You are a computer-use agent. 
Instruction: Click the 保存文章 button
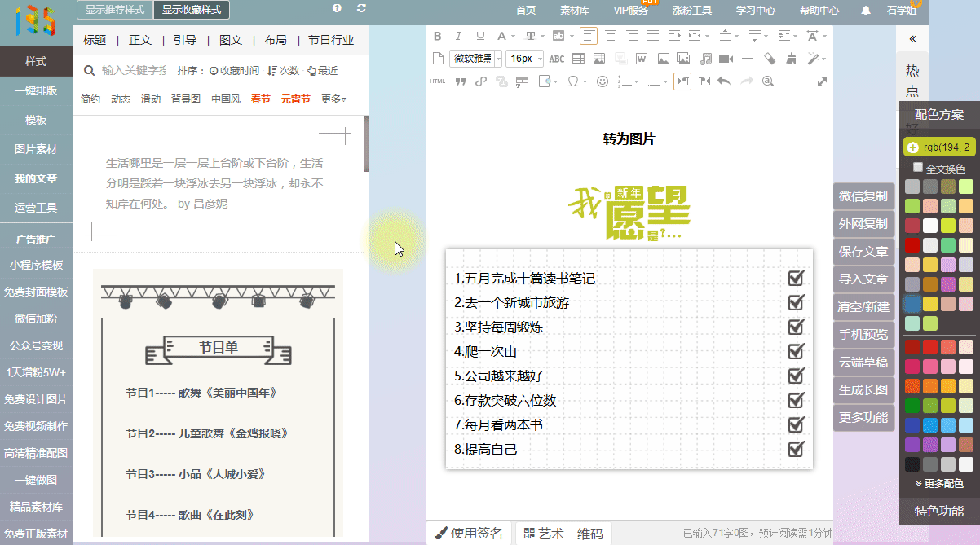pos(863,252)
